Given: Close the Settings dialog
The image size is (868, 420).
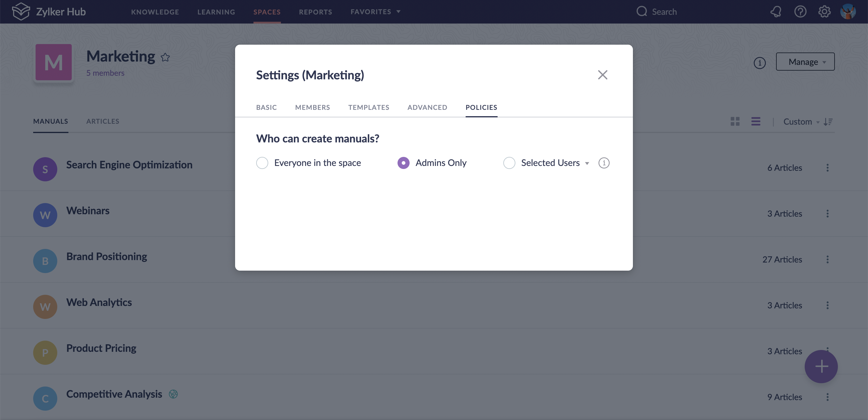Looking at the screenshot, I should (602, 75).
